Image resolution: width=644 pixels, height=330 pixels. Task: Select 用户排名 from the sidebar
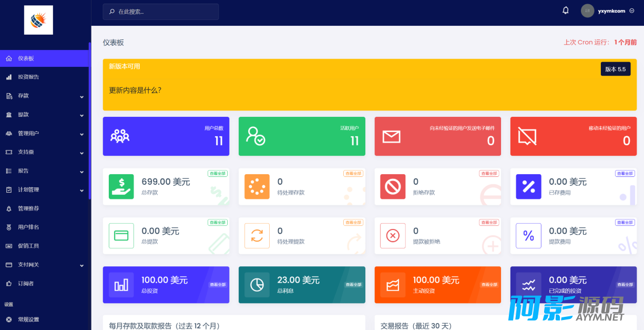click(x=28, y=227)
